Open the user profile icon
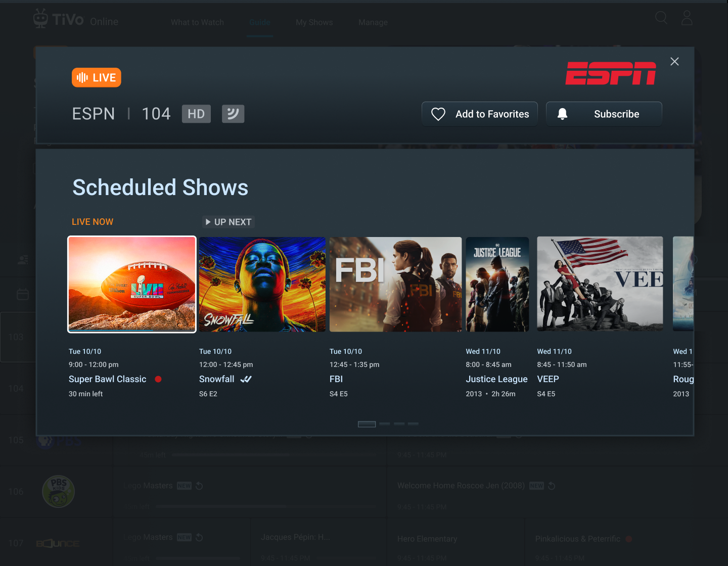Screen dimensions: 728x566 click(x=687, y=18)
